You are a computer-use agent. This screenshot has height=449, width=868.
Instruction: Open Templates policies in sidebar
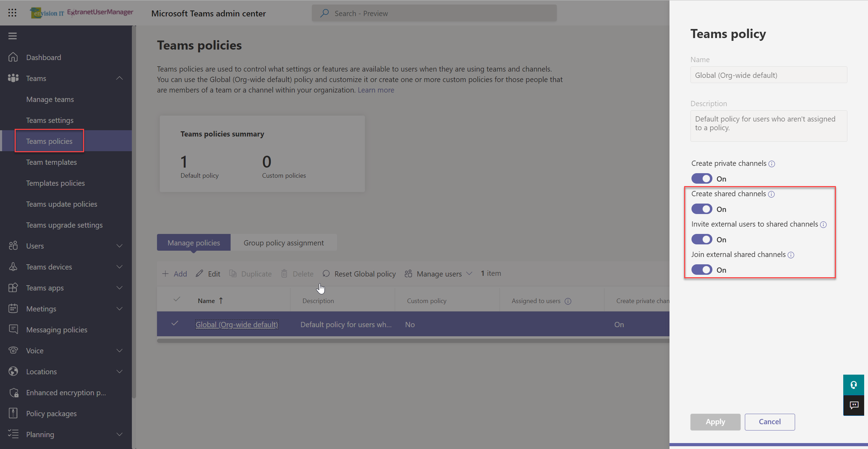[x=55, y=183]
